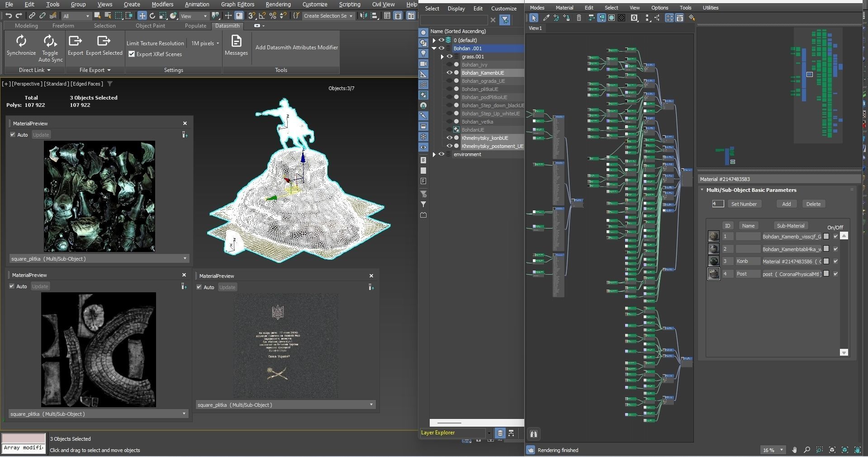Toggle Export XRef Scenes checkbox
Viewport: 868px width, 457px height.
[132, 54]
